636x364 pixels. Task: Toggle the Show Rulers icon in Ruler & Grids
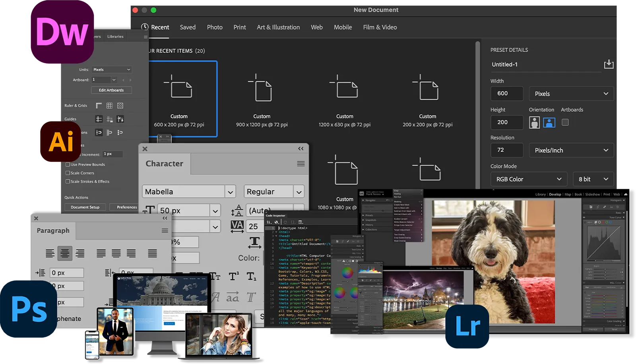[99, 105]
